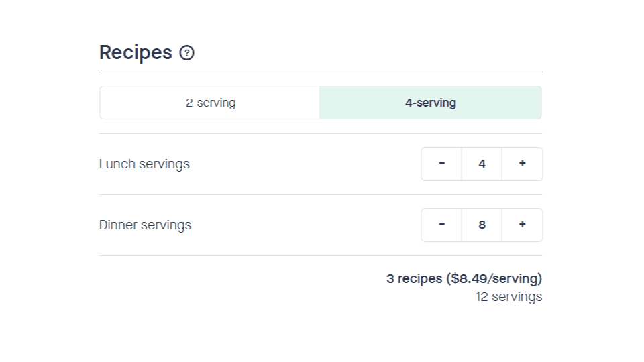Click the 12 servings total text
This screenshot has height=362, width=644.
(509, 297)
